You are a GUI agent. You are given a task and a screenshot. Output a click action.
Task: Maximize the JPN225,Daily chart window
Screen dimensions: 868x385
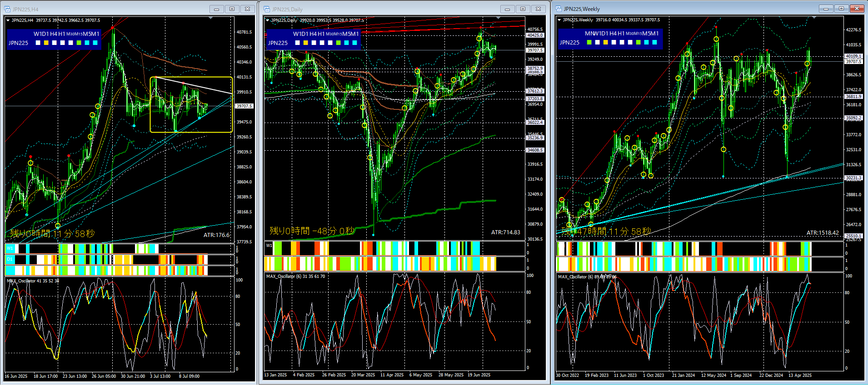coord(523,9)
